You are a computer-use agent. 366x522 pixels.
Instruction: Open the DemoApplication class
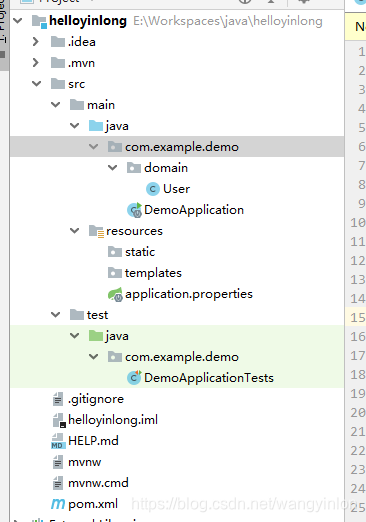coord(194,210)
